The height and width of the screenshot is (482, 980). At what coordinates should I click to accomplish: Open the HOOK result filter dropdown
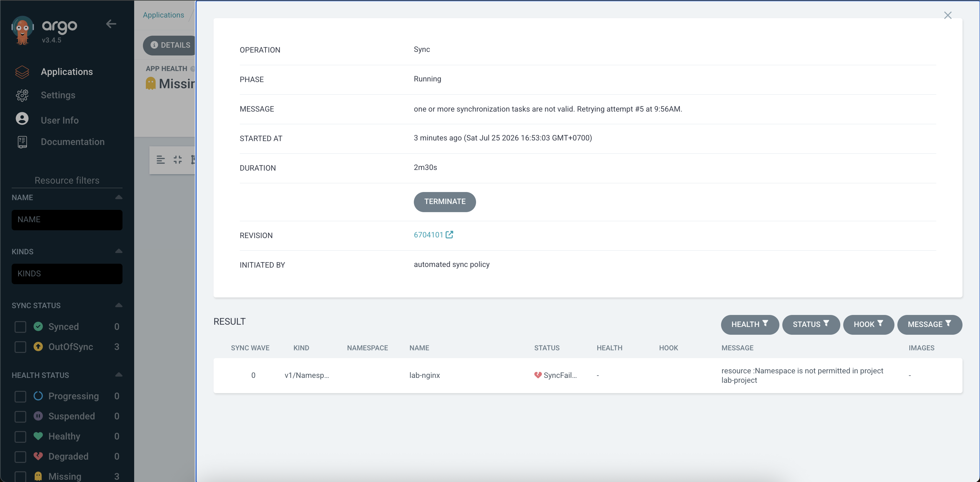pos(868,324)
